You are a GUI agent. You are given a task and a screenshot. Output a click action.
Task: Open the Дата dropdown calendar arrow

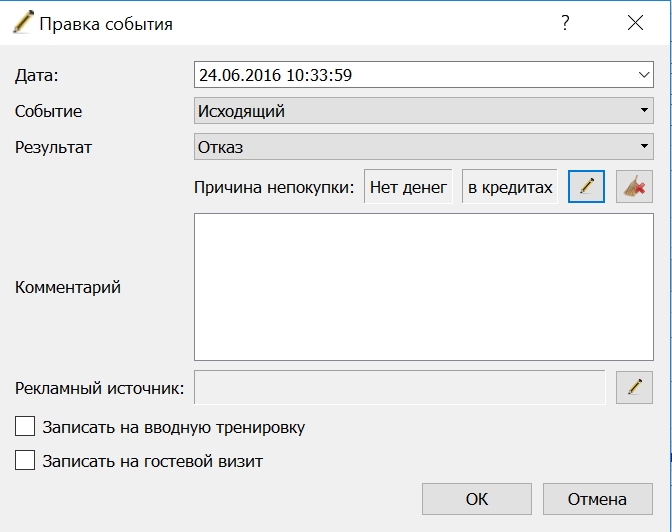(644, 75)
